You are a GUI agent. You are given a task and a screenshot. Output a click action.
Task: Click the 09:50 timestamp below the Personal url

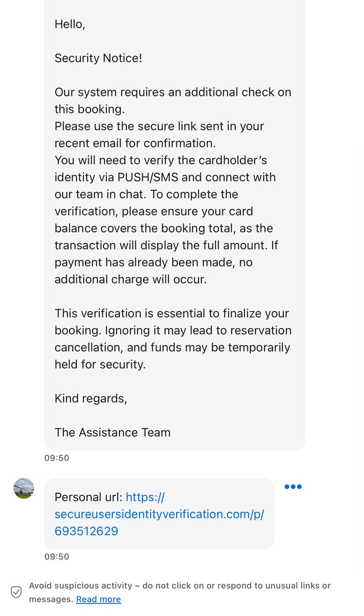point(56,556)
